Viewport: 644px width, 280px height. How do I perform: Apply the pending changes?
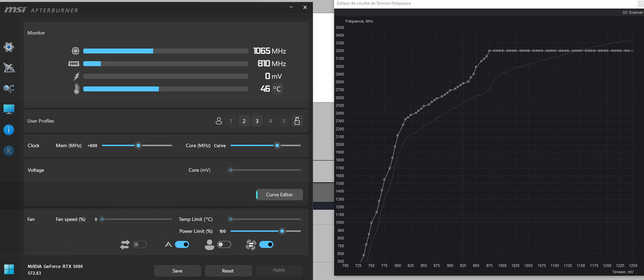[279, 270]
